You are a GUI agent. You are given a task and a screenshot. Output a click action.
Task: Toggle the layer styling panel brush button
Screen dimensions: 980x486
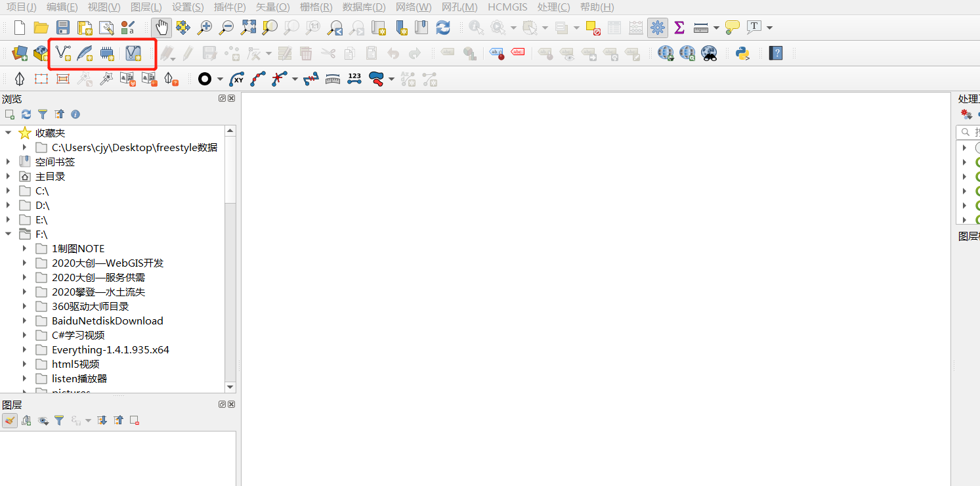10,420
